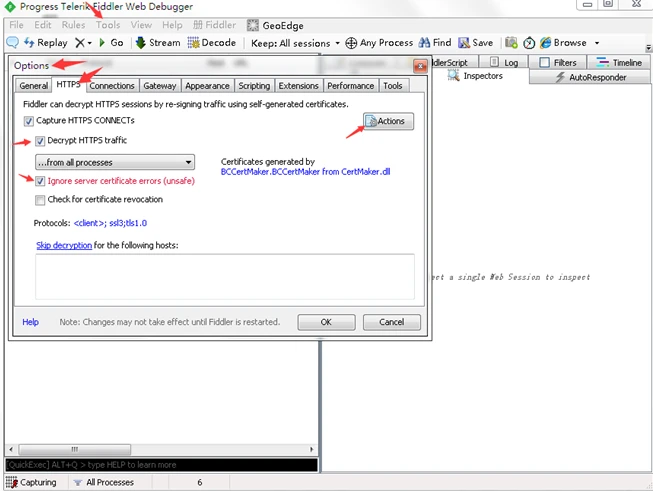This screenshot has width=653, height=491.
Task: Expand the from all processes combo box
Action: 115,162
